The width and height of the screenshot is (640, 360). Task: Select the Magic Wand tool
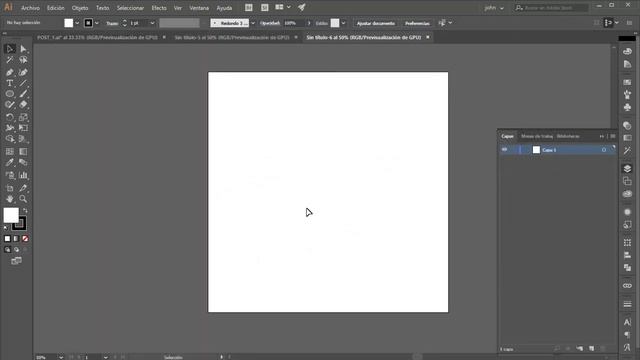9,60
